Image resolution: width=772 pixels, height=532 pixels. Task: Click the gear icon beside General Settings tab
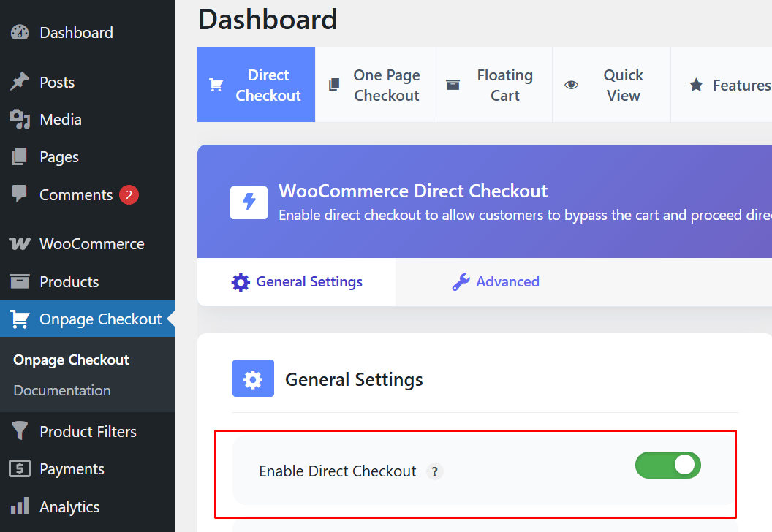click(241, 283)
